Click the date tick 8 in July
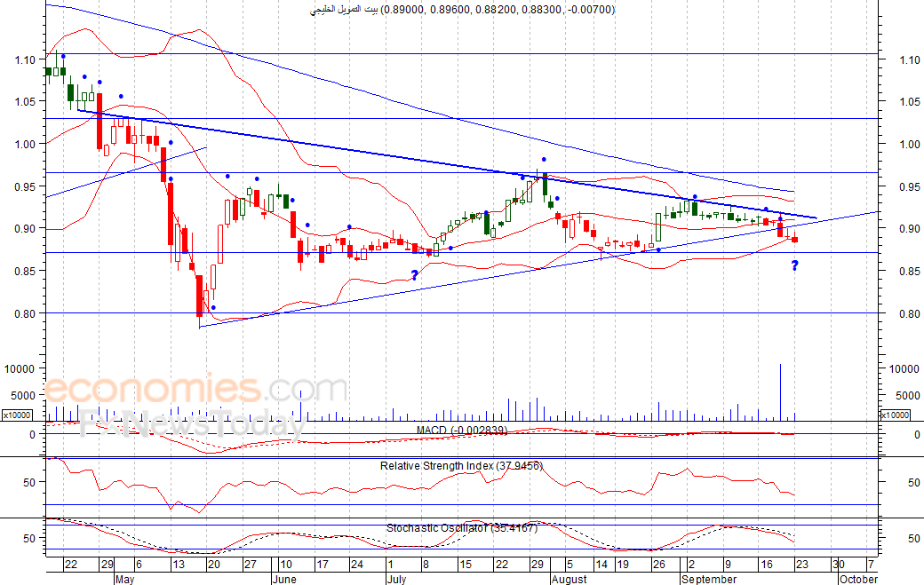 [x=426, y=565]
